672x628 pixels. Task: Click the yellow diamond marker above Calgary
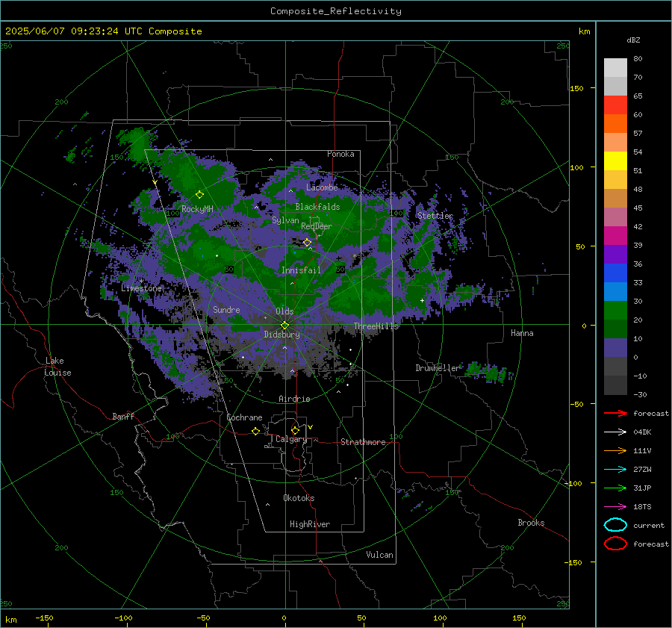point(295,430)
